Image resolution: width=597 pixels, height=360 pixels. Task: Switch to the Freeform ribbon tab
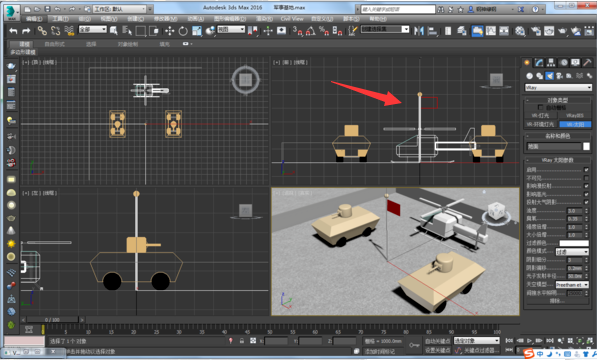coord(54,44)
